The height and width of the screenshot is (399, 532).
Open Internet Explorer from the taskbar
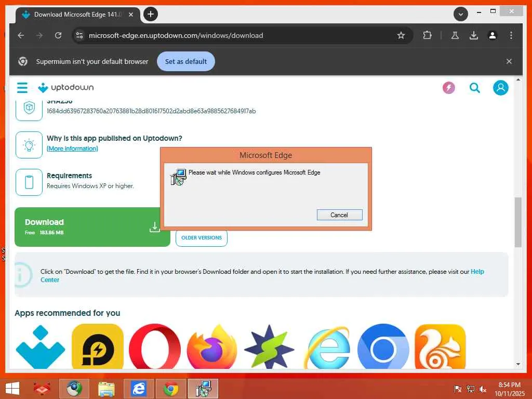[x=138, y=389]
